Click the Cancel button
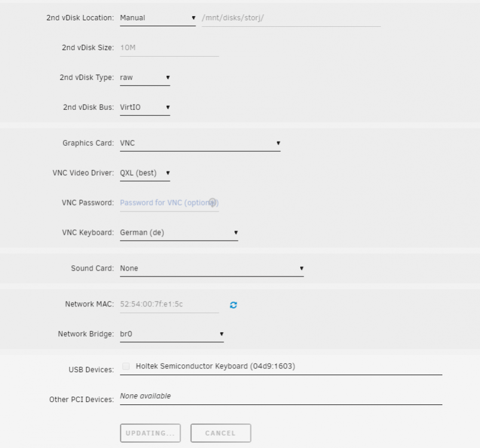Screen dimensions: 480x448 pos(221,433)
